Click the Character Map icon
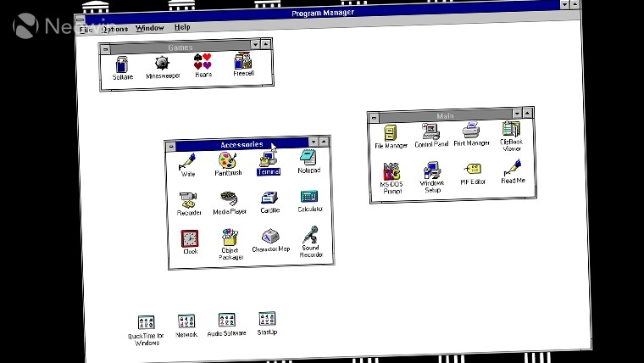The height and width of the screenshot is (363, 644). [270, 237]
